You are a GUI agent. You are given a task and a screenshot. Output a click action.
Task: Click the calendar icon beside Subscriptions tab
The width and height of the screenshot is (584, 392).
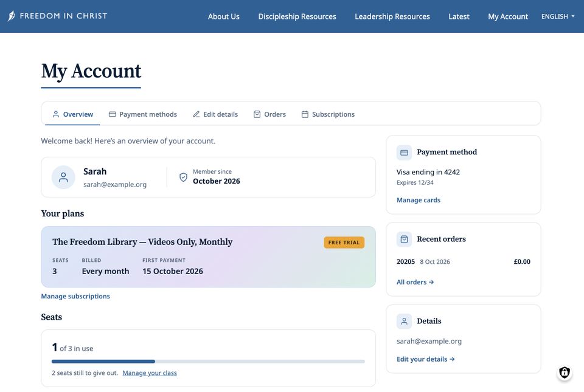305,114
